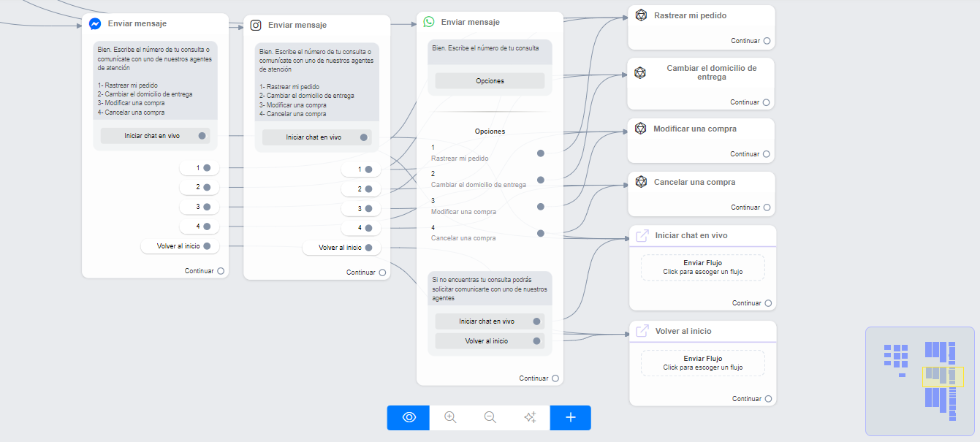Click the minimap overview in bottom right corner

[x=919, y=380]
